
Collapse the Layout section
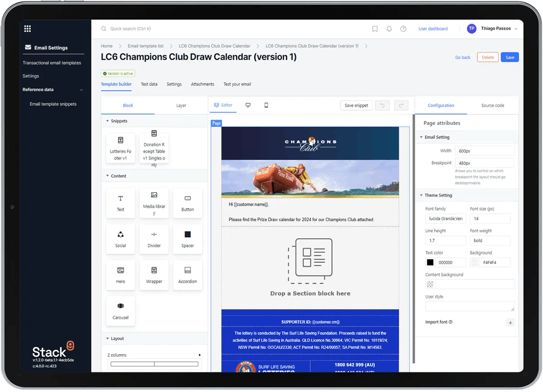click(108, 339)
